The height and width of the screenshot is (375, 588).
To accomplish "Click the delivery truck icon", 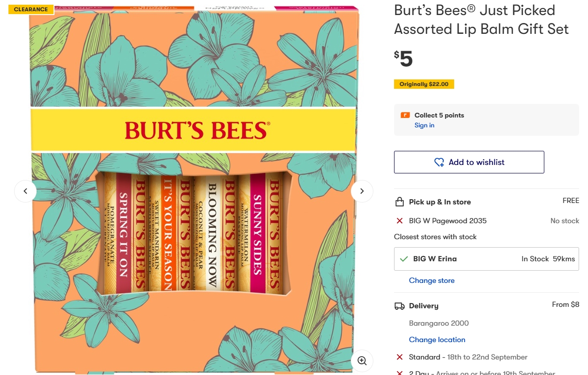I will [400, 306].
